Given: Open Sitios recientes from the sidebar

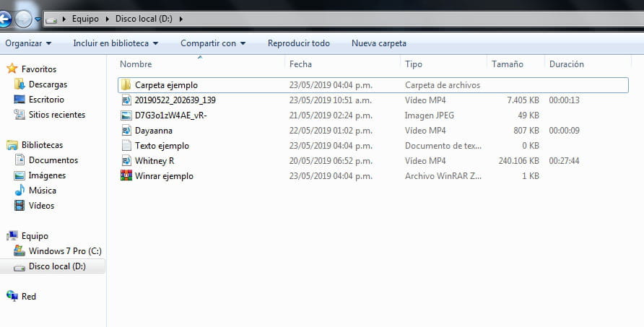Looking at the screenshot, I should [x=57, y=115].
